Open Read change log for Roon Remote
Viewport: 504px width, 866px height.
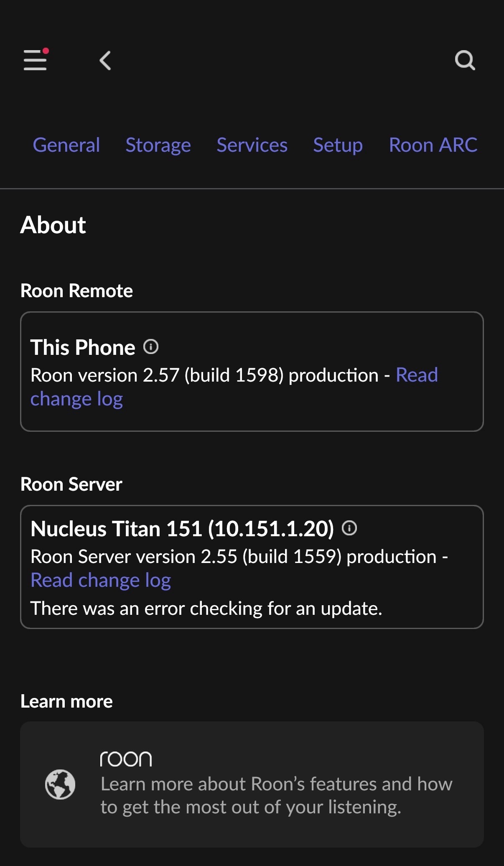coord(77,400)
